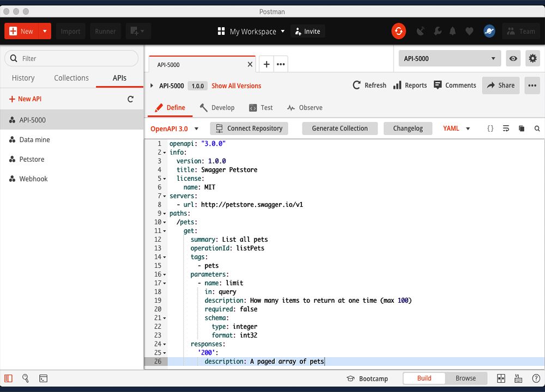Click the heart icon in header
Screen dimensions: 545x392
469,31
